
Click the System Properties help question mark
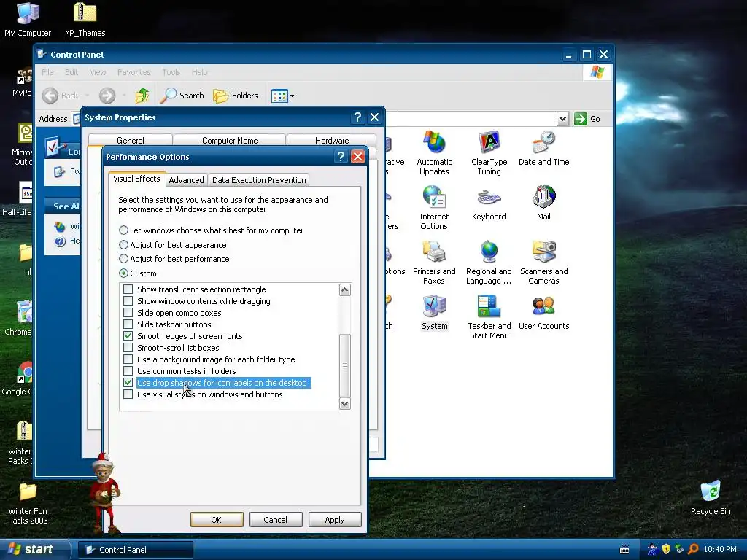tap(357, 117)
